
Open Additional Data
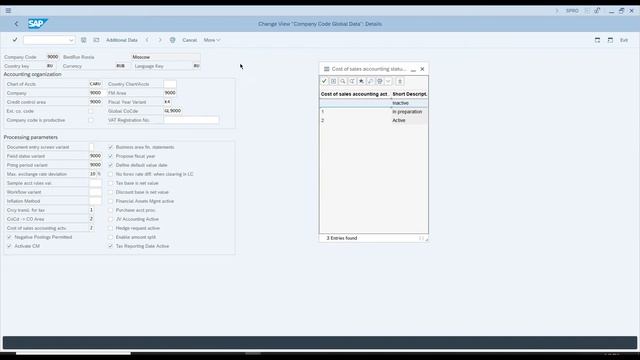(122, 40)
